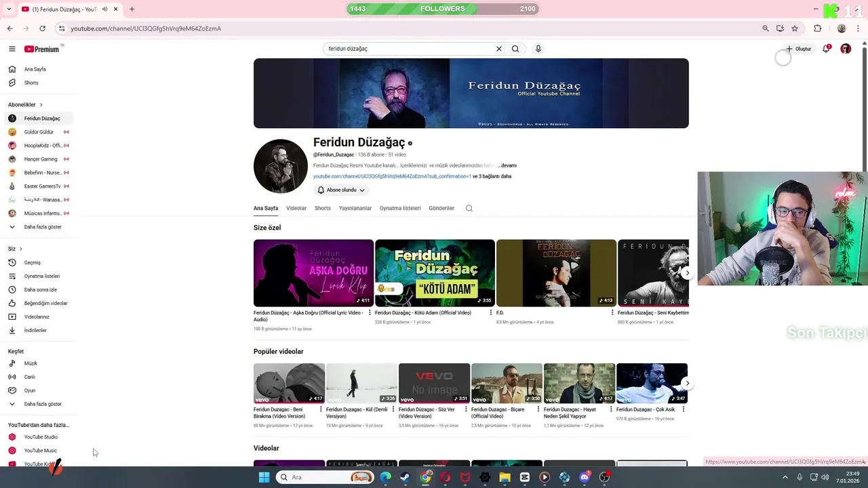Screen dimensions: 868x488
Task: Expand channel description with ...devamı
Action: 507,165
